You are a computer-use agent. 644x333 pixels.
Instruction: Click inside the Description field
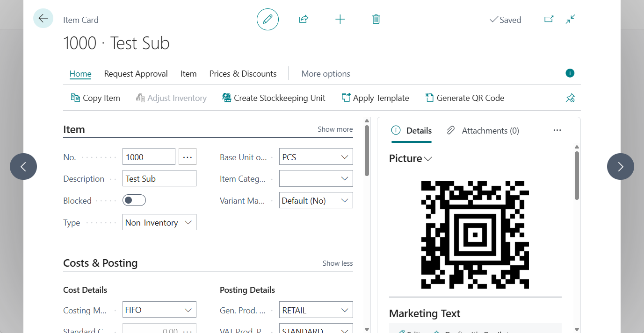(159, 178)
